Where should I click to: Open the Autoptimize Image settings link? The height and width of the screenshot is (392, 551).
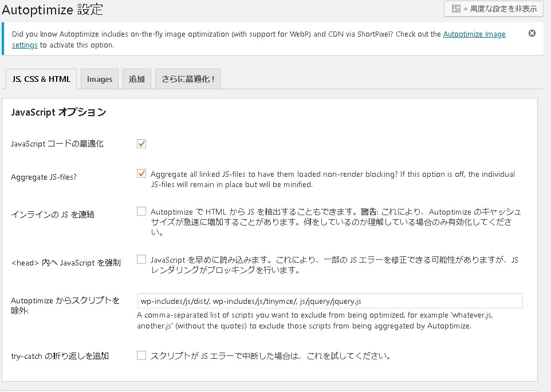tap(474, 34)
